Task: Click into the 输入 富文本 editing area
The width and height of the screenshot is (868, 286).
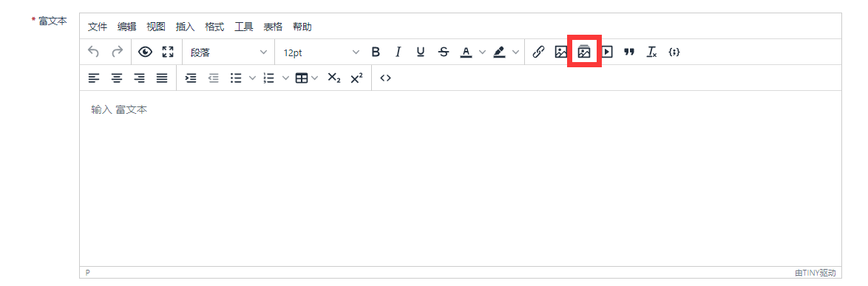Action: 461,179
